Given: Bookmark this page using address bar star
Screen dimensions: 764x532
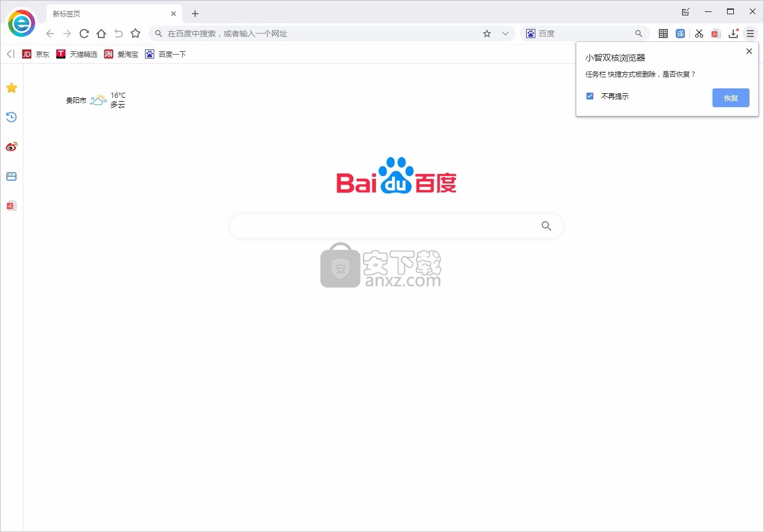Looking at the screenshot, I should (x=487, y=34).
